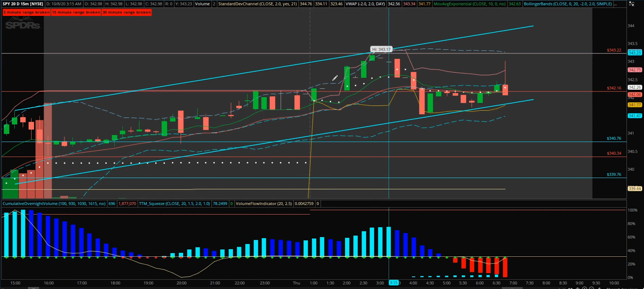Select the $340.34 horizontal price level label
644x289 pixels.
point(614,153)
